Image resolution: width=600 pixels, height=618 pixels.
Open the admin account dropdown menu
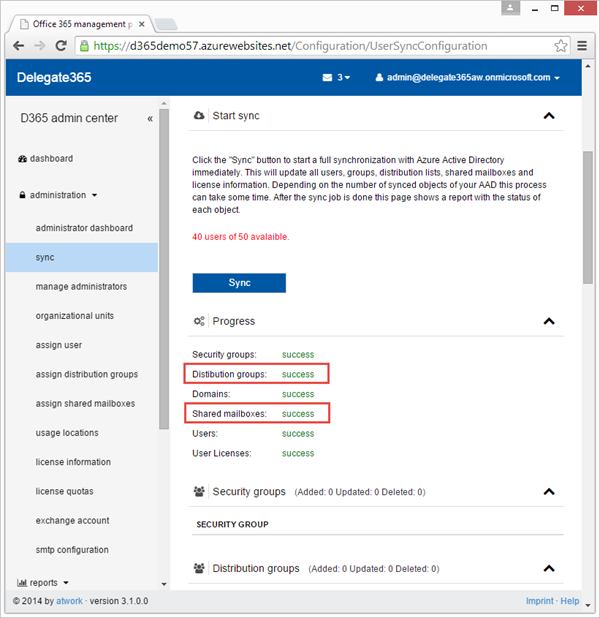[x=468, y=78]
